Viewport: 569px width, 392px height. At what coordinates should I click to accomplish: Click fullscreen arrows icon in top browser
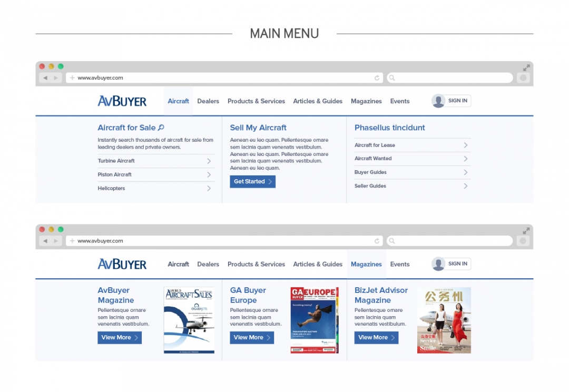526,67
